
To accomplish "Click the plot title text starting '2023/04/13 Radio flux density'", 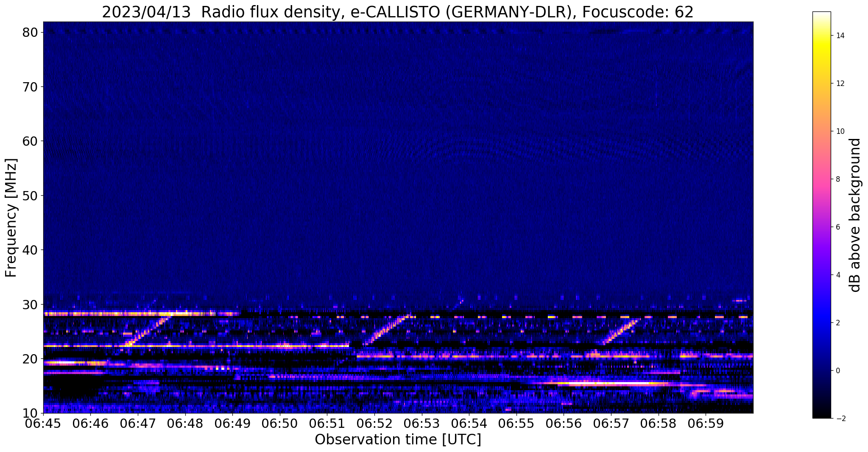I will coord(398,11).
